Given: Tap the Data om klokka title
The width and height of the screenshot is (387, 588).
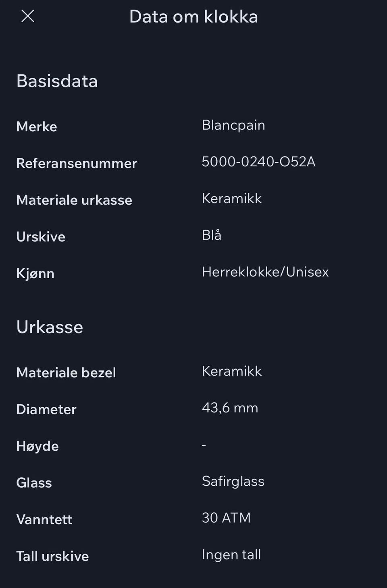Looking at the screenshot, I should point(193,17).
